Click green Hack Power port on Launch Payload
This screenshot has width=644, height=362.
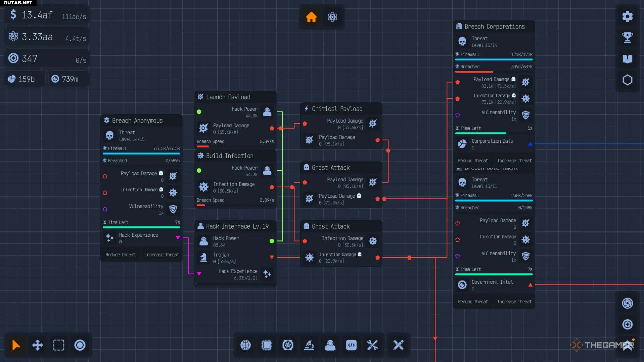click(x=199, y=112)
